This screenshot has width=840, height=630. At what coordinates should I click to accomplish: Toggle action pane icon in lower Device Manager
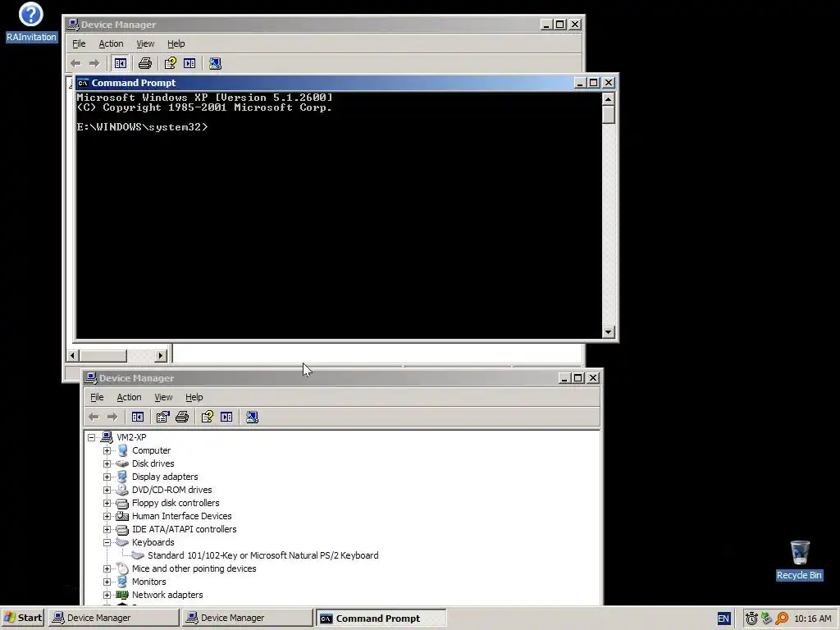pyautogui.click(x=226, y=417)
